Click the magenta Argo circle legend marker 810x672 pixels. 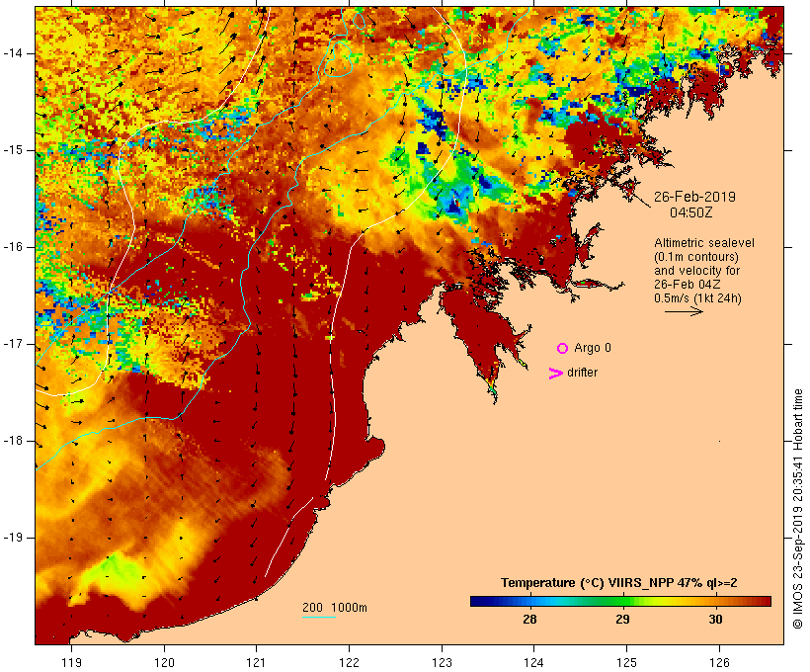[563, 349]
